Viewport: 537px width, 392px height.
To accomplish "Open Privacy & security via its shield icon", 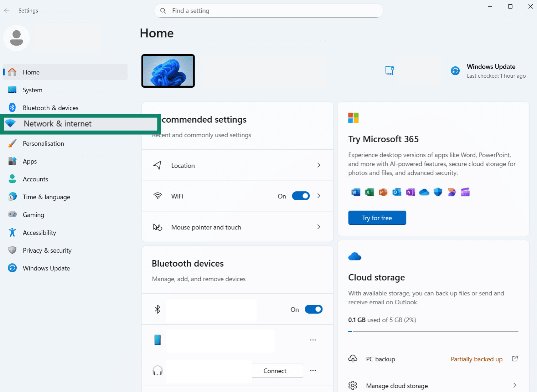I will coord(12,250).
